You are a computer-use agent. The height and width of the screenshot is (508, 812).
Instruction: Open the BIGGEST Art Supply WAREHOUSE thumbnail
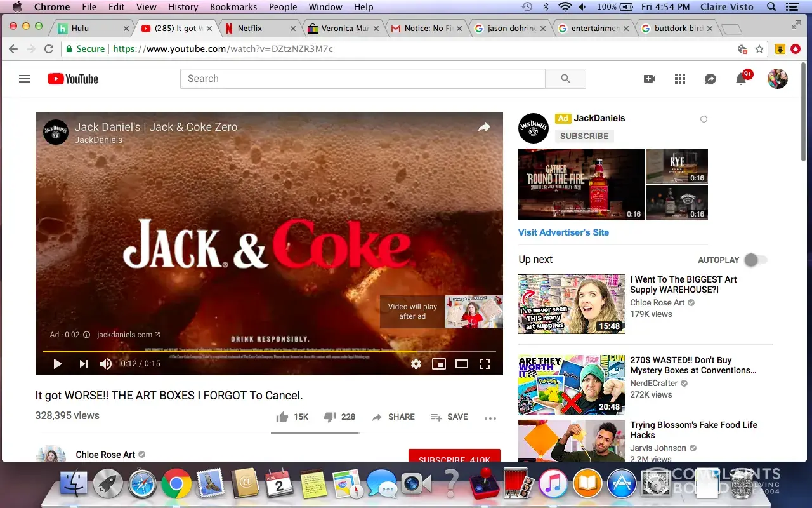click(572, 304)
